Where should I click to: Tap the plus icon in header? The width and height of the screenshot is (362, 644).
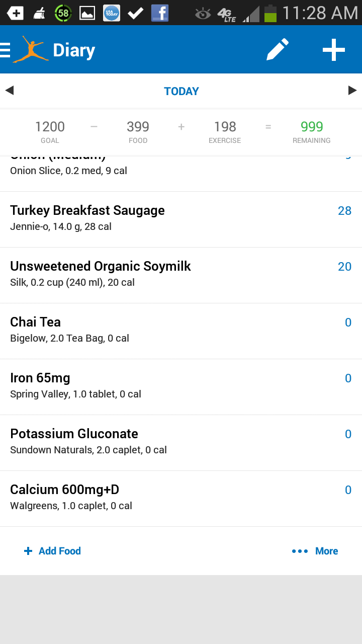click(x=333, y=50)
